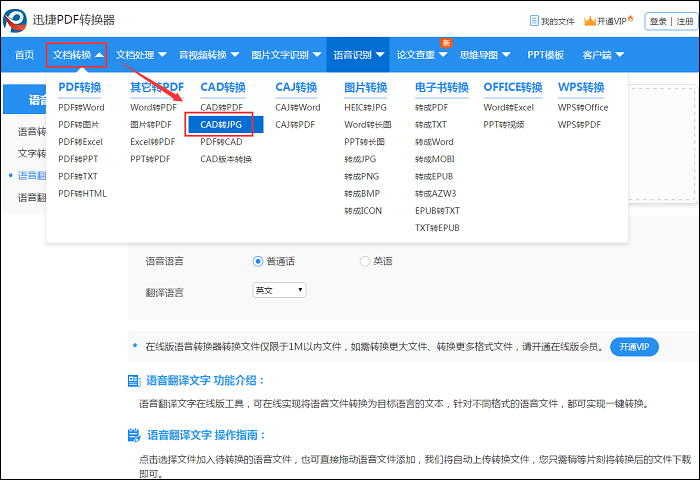This screenshot has height=480, width=700.
Task: Click the 登录 link
Action: (x=658, y=21)
